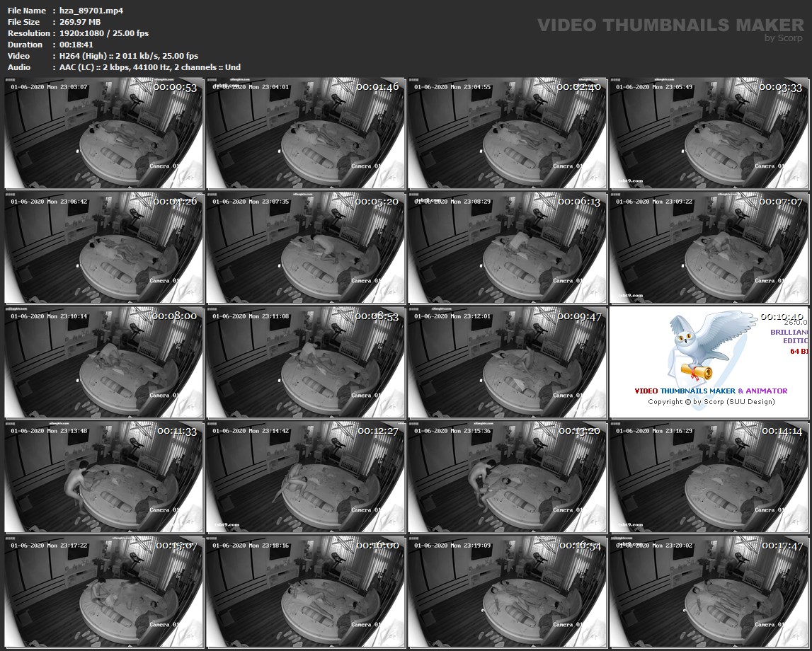The image size is (812, 651).
Task: Choose the frame stamped 00:13:20
Action: click(x=507, y=477)
